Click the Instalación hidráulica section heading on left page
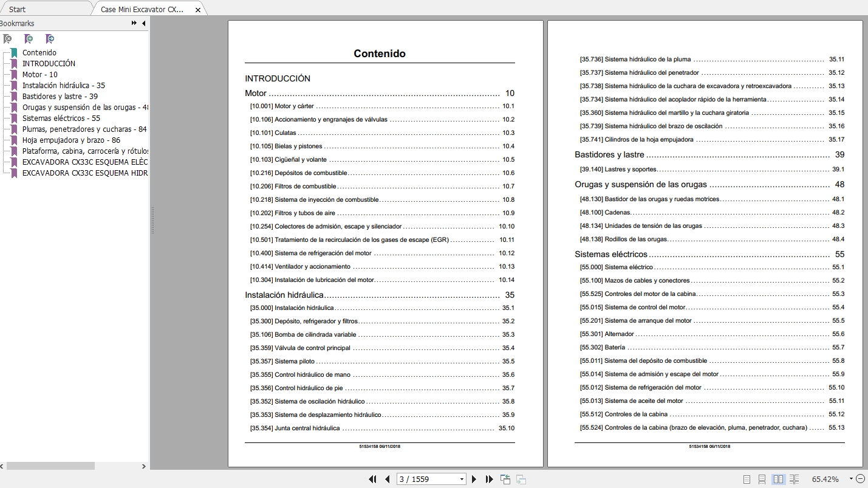 (284, 295)
